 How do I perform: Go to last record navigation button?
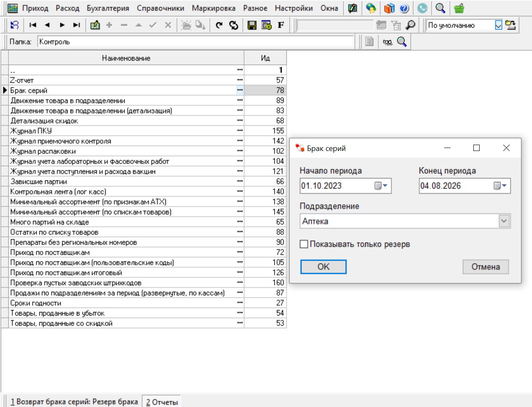point(76,25)
